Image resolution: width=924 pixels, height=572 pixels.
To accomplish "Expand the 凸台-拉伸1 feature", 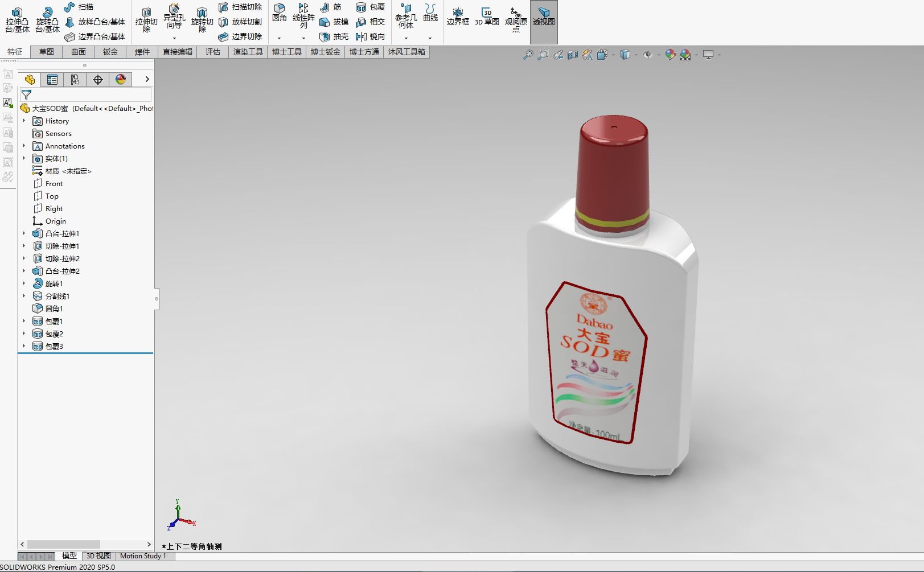I will [x=24, y=233].
